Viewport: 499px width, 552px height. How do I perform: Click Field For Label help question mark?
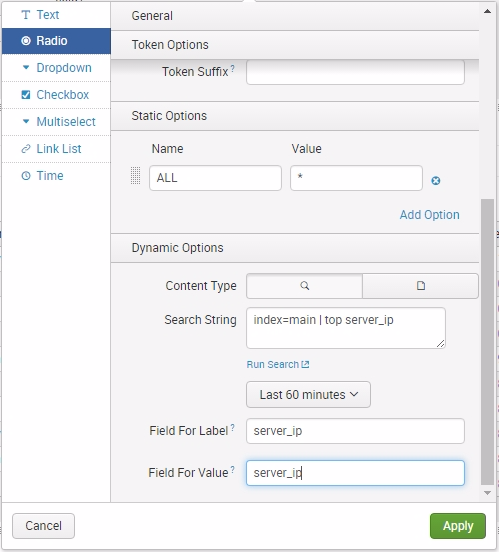tap(232, 427)
